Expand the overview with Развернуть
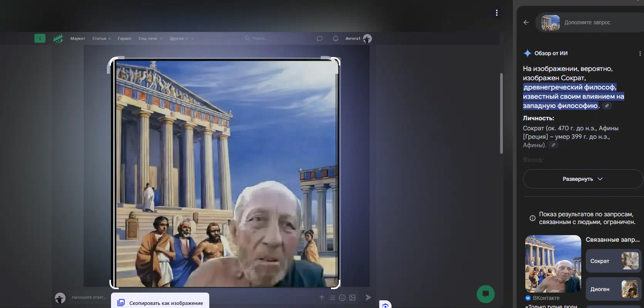This screenshot has width=644, height=308. (583, 179)
